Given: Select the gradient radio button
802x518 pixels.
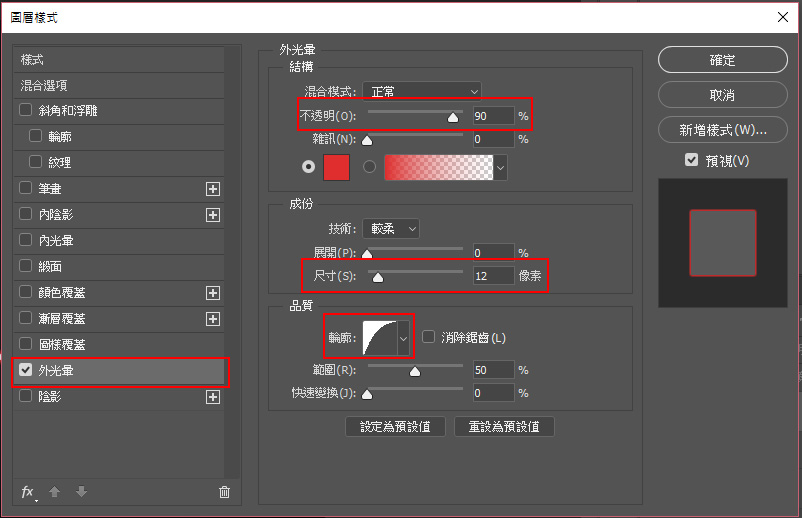Looking at the screenshot, I should coord(369,167).
